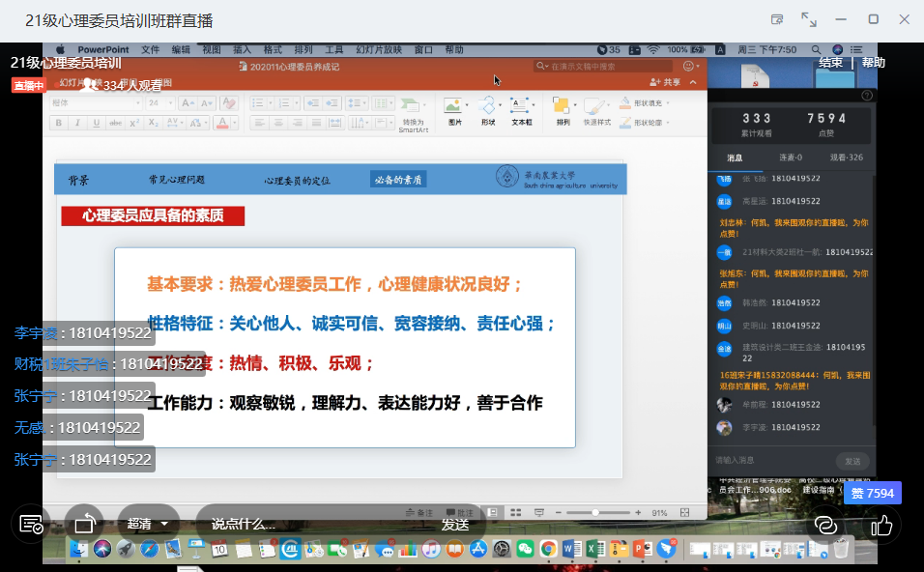Open the comment bubbles icon
Viewport: 924px width, 572px height.
coord(824,525)
